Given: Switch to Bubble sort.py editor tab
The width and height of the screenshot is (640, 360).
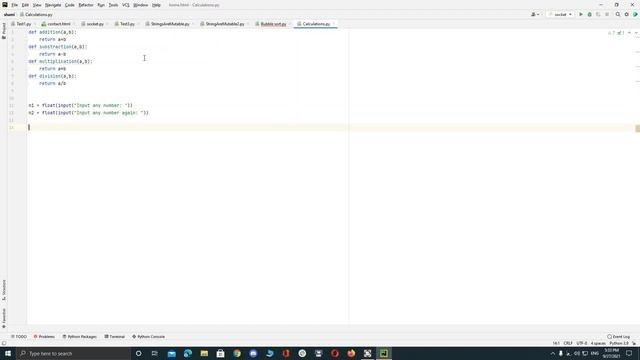Looking at the screenshot, I should tap(273, 24).
